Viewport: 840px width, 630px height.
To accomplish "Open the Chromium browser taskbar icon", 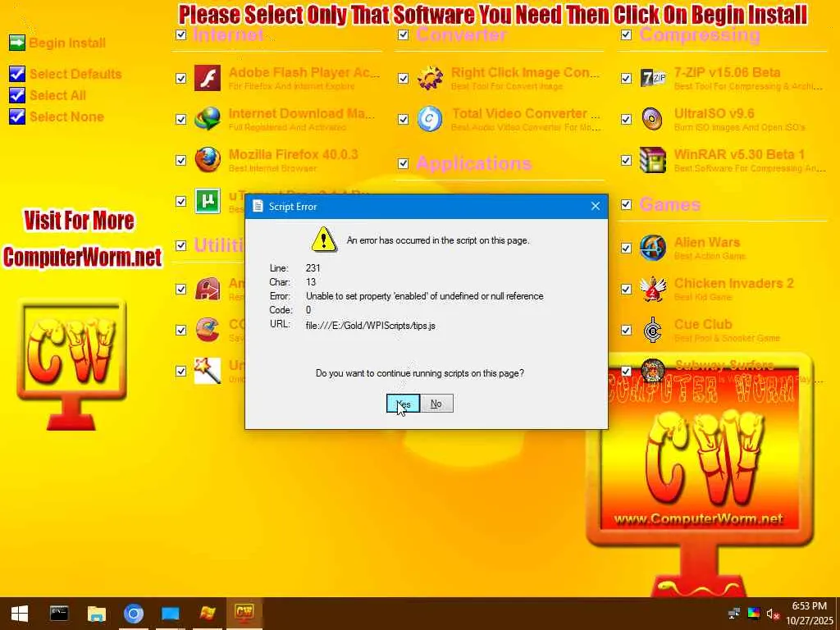I will click(134, 614).
